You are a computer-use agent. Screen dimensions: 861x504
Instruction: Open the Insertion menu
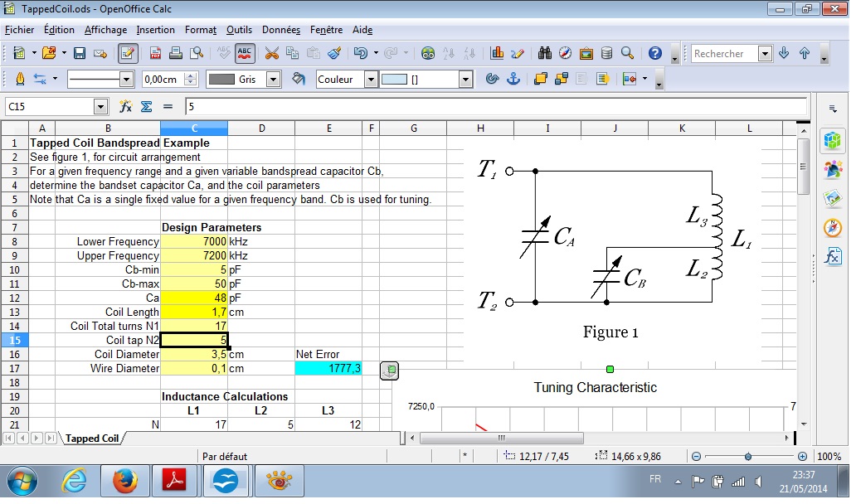[x=155, y=30]
